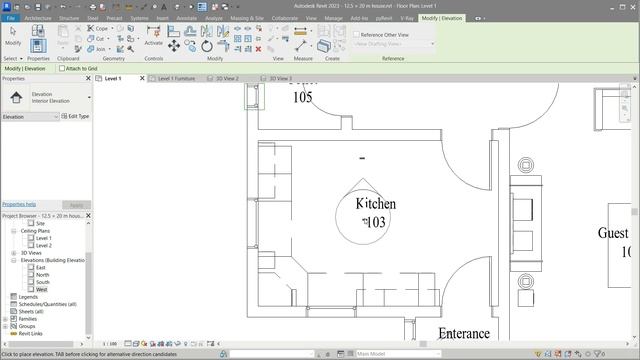The image size is (640, 360).
Task: Close the Project Browser panel
Action: pos(88,216)
